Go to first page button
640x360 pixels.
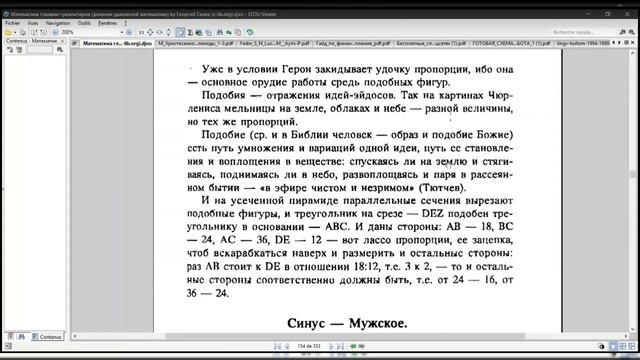278,346
